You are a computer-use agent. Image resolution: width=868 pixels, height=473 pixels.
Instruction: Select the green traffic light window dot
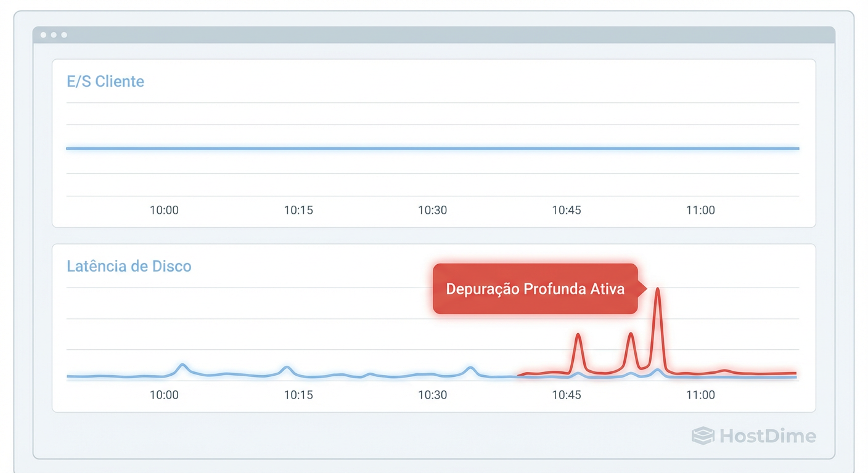(x=63, y=34)
